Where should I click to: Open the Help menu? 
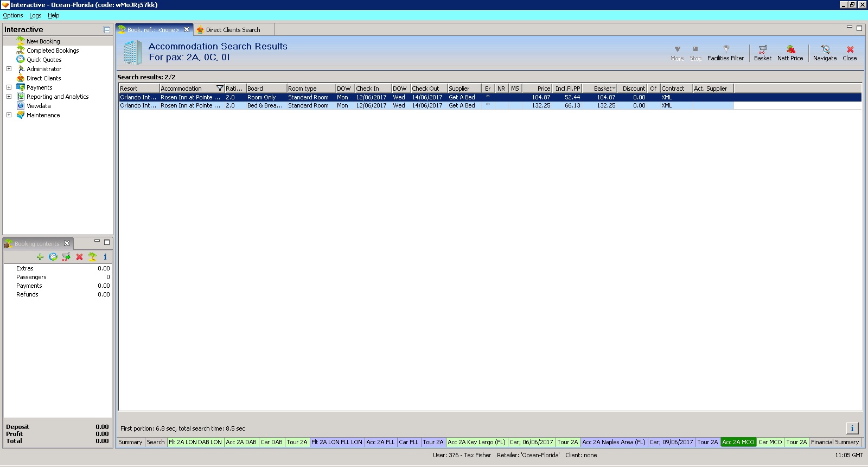click(54, 15)
